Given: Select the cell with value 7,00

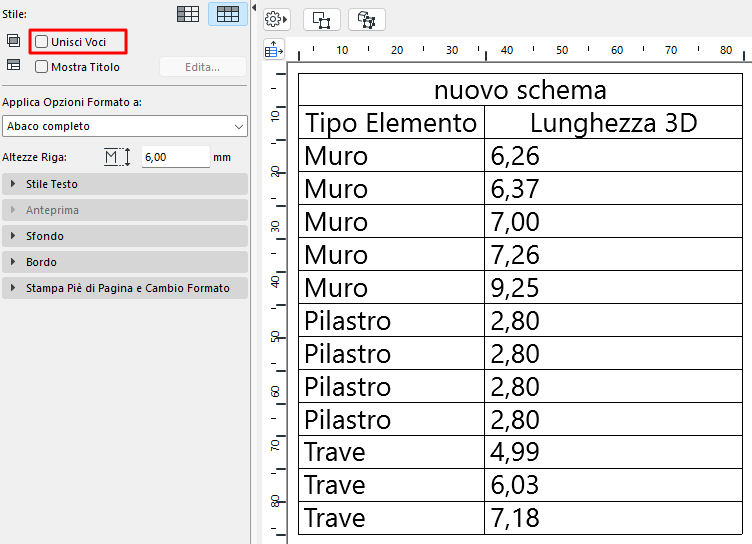Looking at the screenshot, I should point(613,222).
